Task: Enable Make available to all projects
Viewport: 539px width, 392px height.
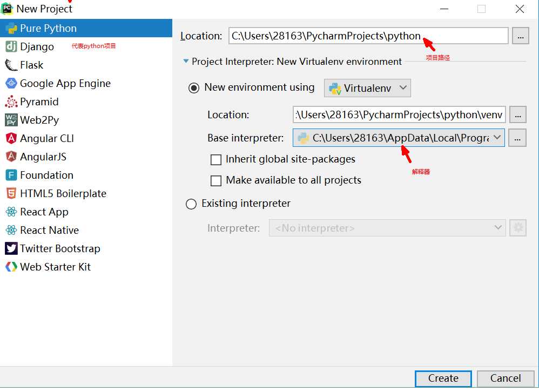Action: coord(216,181)
